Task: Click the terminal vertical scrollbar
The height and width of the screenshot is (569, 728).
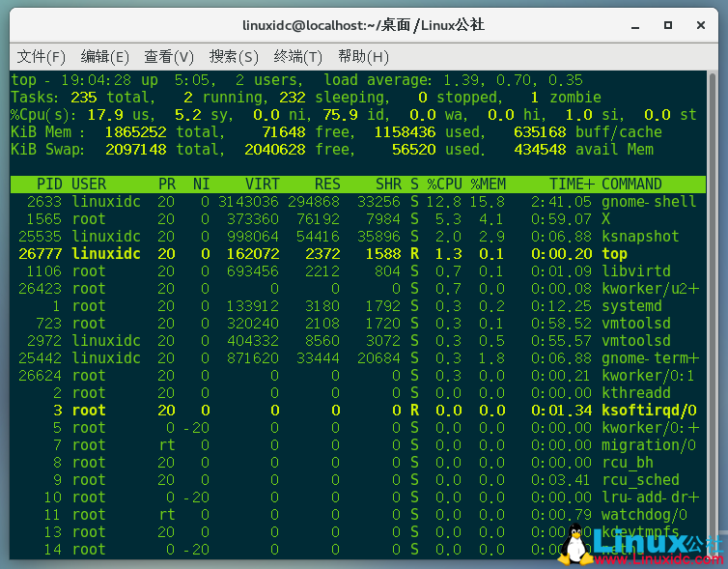Action: point(713,315)
